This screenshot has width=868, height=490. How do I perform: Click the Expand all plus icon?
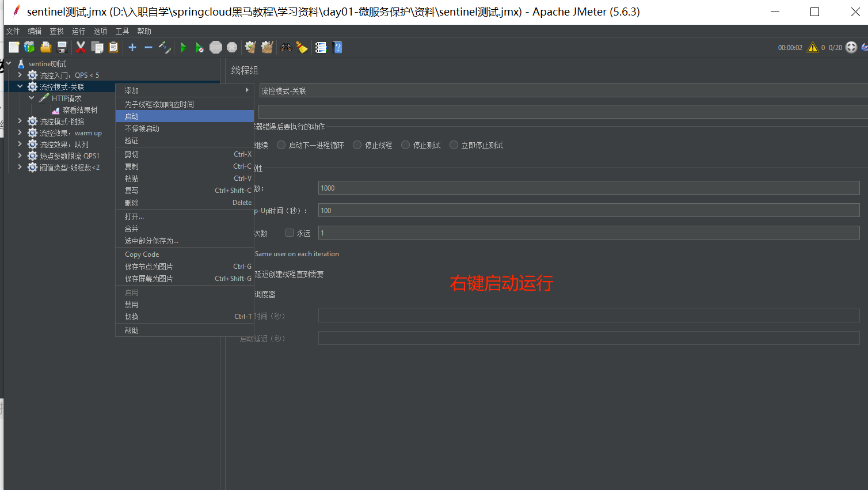click(x=132, y=47)
